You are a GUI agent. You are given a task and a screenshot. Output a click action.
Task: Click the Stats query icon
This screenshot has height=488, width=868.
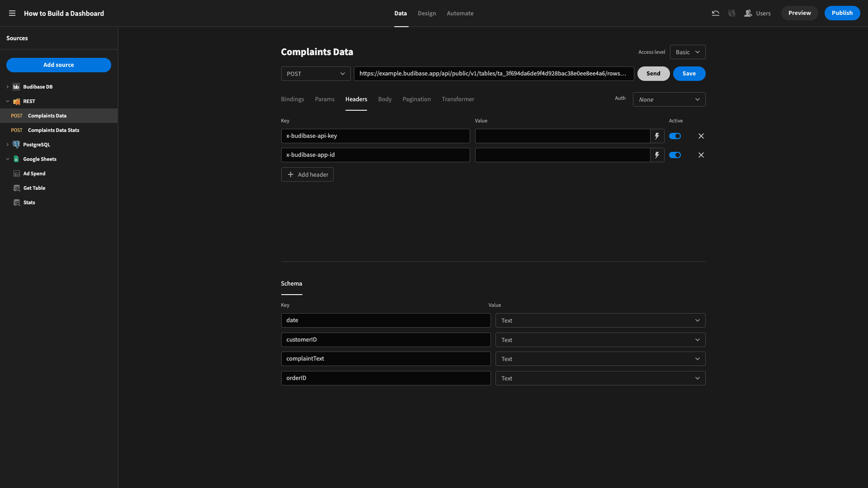tap(17, 202)
